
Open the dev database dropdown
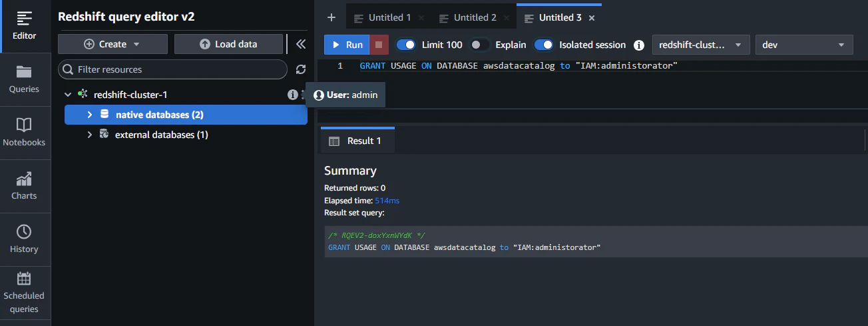click(804, 45)
